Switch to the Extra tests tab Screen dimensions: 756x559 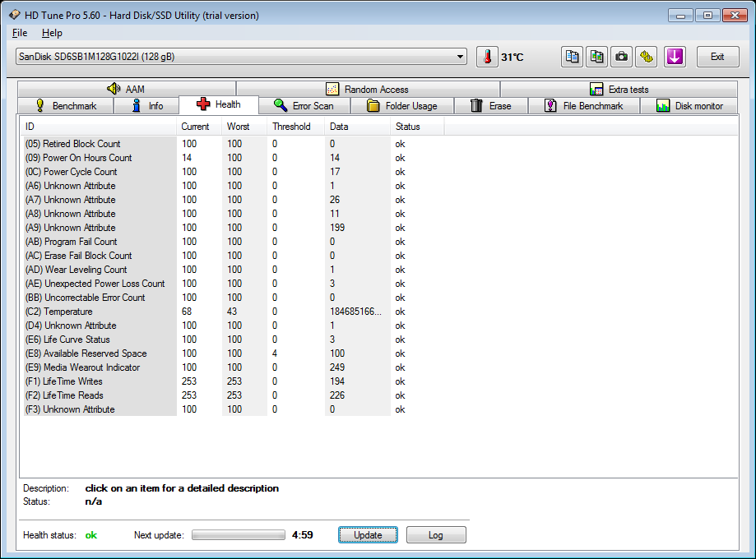click(619, 89)
